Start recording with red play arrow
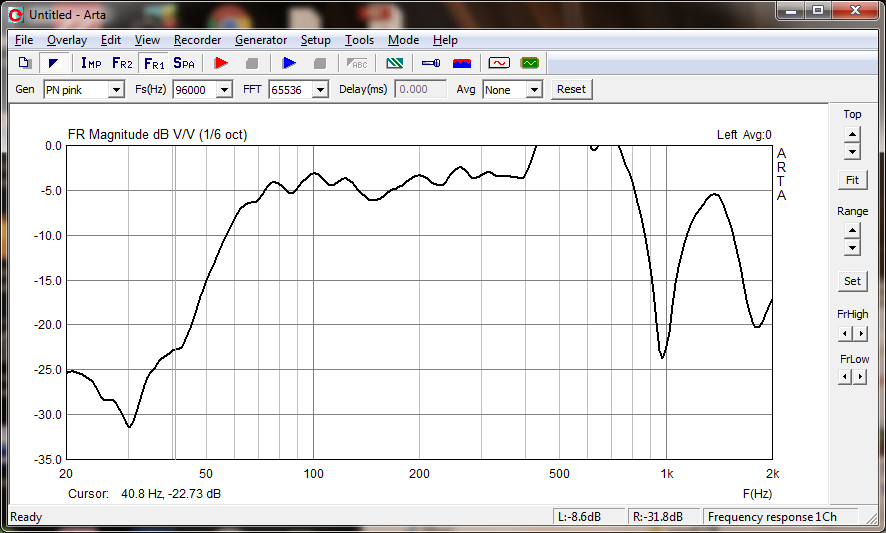 click(x=221, y=63)
